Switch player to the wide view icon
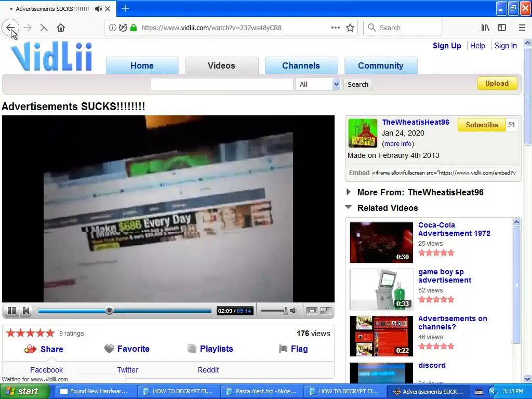This screenshot has width=532, height=399. pos(312,311)
